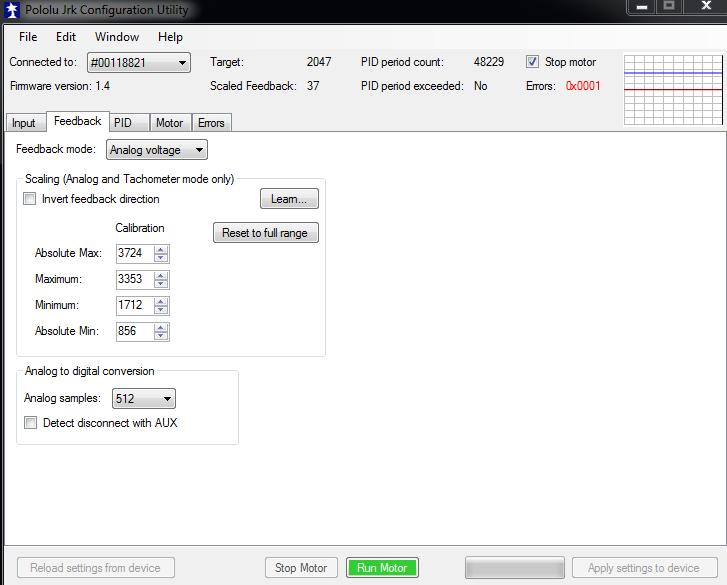Open the Motor tab
The image size is (727, 585).
(x=169, y=123)
